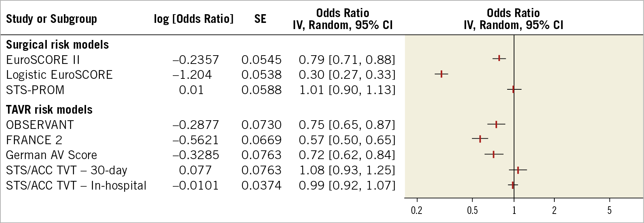Click the Logistic EuroSCORE red plot marker
Screen dimensions: 644x223
(441, 74)
